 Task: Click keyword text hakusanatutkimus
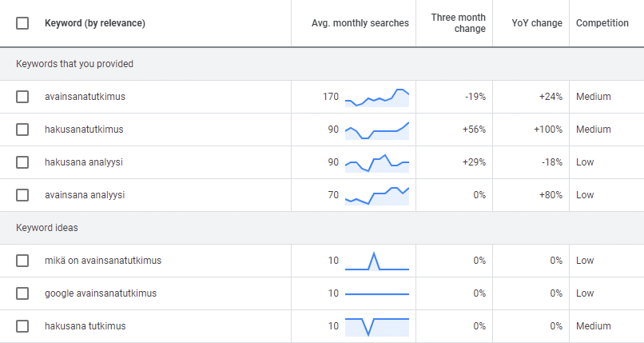[84, 130]
